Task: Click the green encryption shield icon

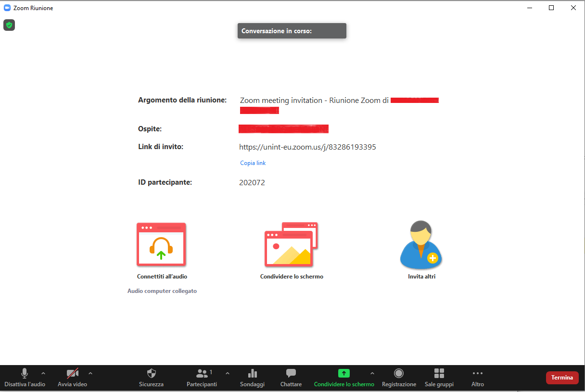Action: pos(9,25)
